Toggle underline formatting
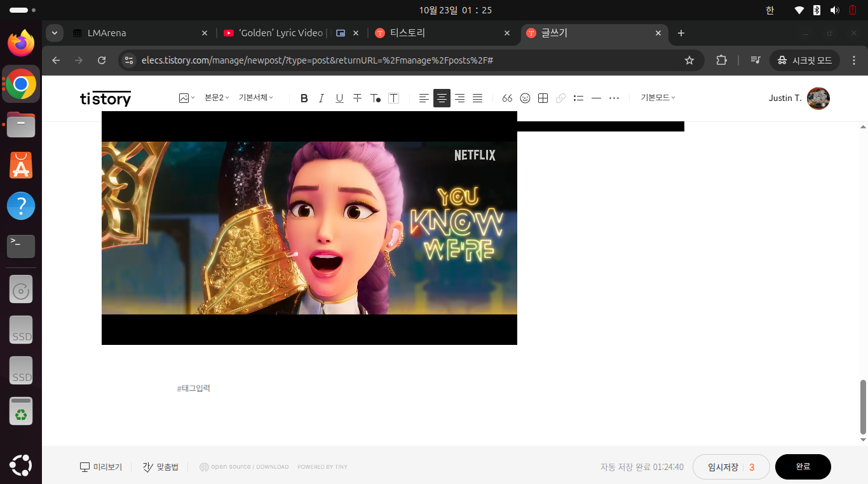The height and width of the screenshot is (484, 868). (339, 98)
